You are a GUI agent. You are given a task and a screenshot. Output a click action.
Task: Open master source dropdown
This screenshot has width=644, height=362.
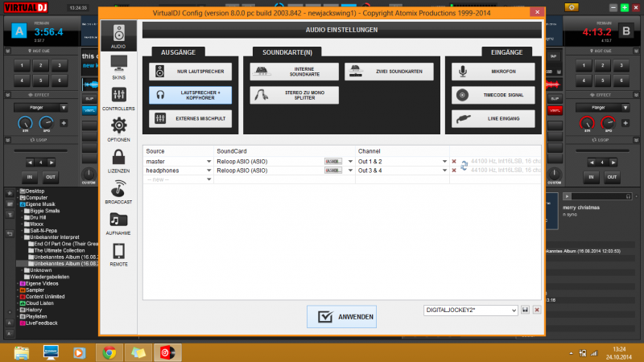click(208, 162)
